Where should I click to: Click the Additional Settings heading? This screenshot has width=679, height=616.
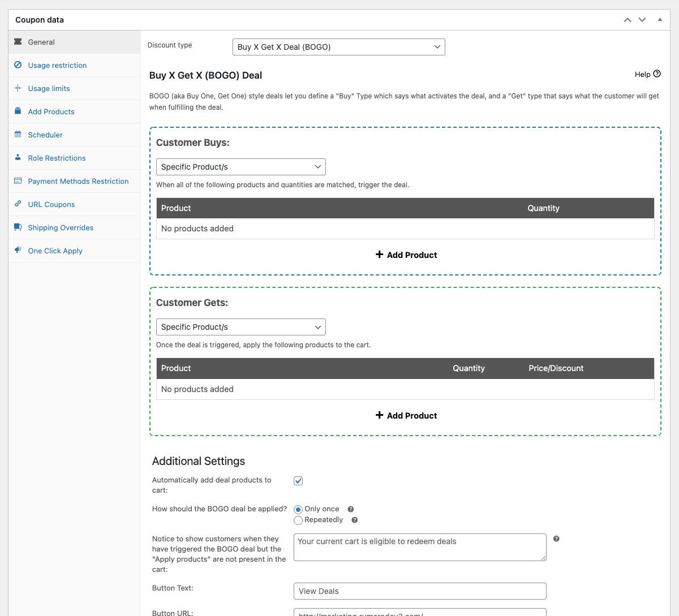pyautogui.click(x=199, y=461)
